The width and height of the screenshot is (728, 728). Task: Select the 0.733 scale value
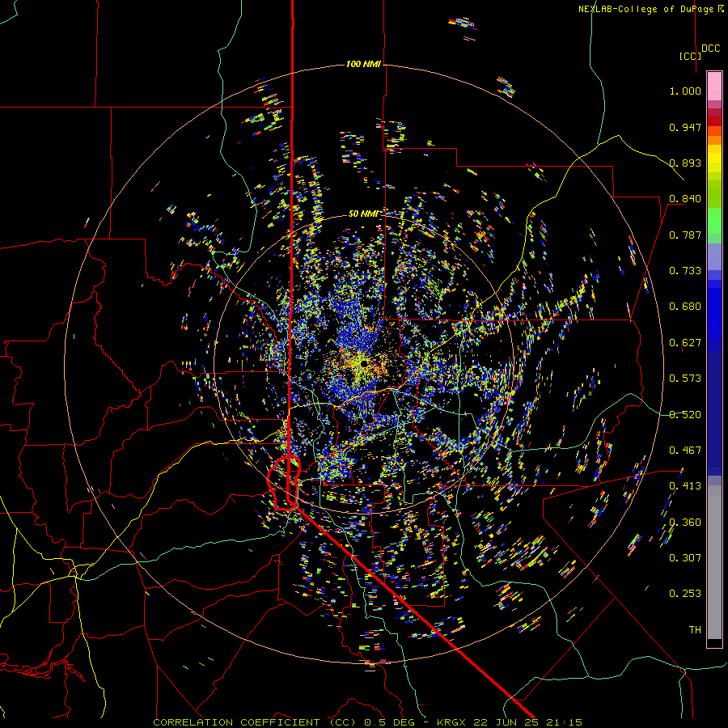(685, 271)
